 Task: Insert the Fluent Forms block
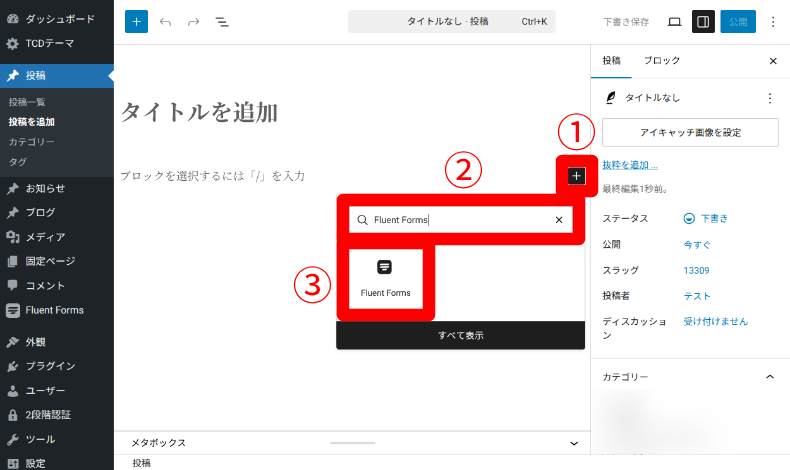point(385,279)
